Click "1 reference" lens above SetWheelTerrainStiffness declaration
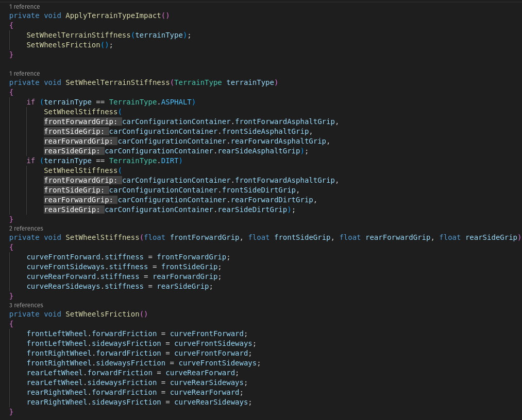The height and width of the screenshot is (420, 522). (24, 74)
